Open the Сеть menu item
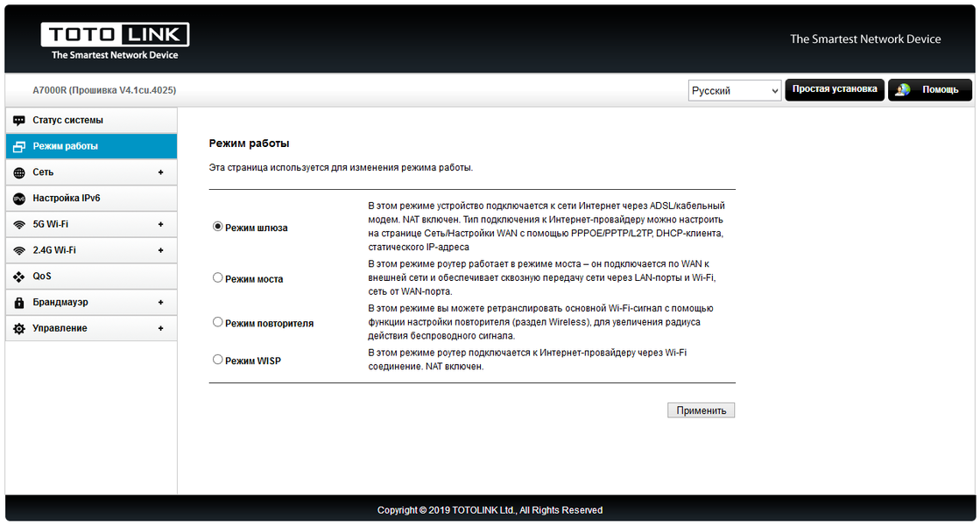This screenshot has width=980, height=525. (91, 172)
